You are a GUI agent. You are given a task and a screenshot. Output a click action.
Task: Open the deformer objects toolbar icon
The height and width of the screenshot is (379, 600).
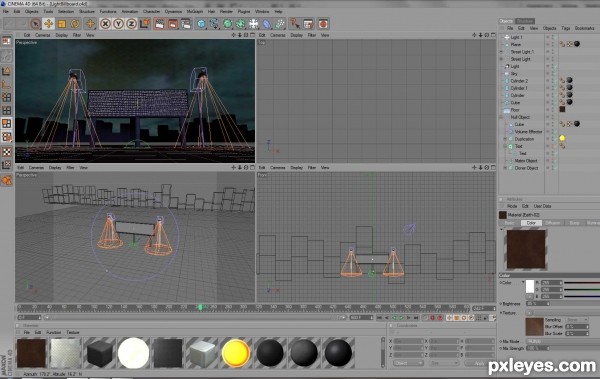point(267,24)
